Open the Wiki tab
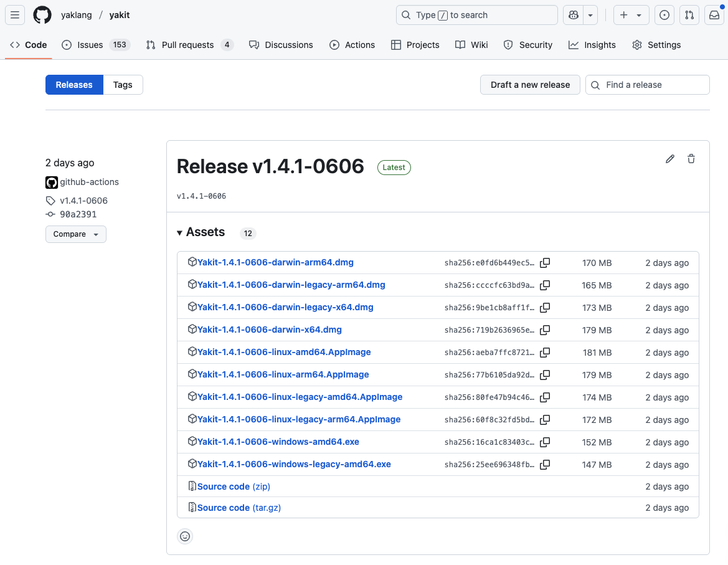 (471, 45)
